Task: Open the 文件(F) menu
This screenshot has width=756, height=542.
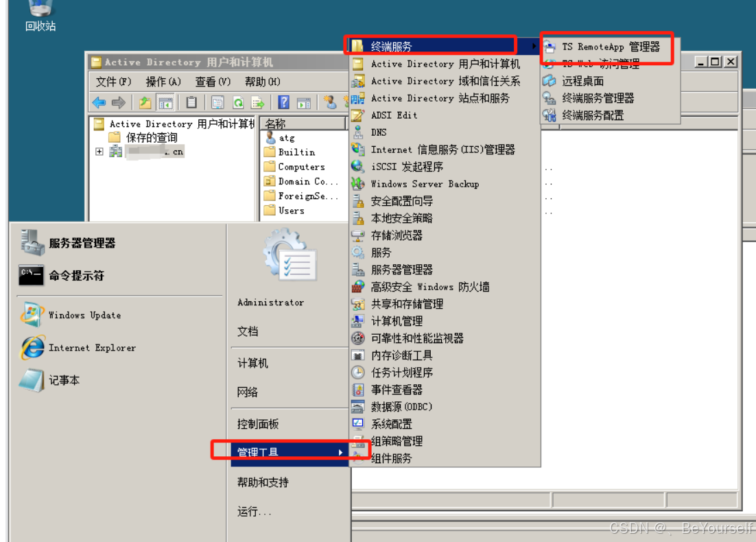Action: click(x=113, y=82)
